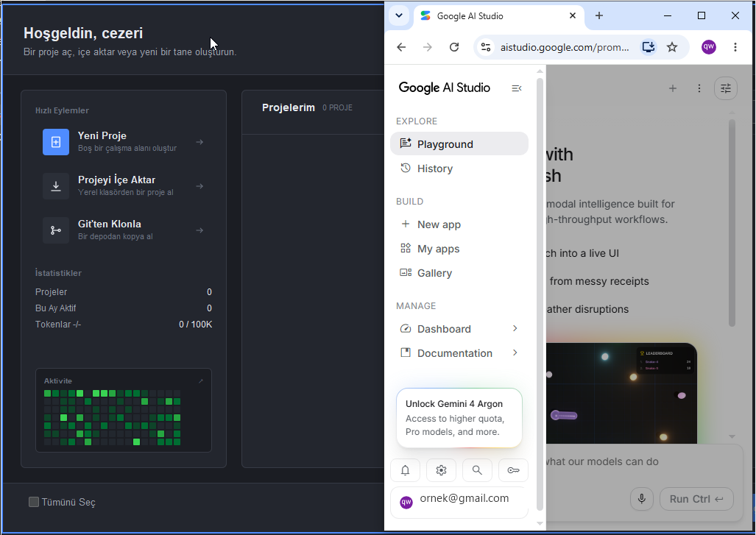Click the Hoşgeldin, cezeri heading
Viewport: 756px width, 535px height.
(83, 33)
